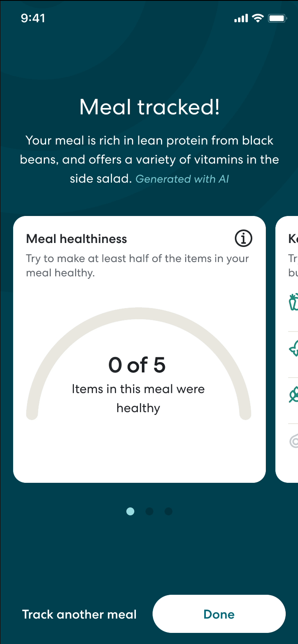Screen dimensions: 298x644
Task: Tap the Meal tracked! heading
Action: (x=149, y=107)
